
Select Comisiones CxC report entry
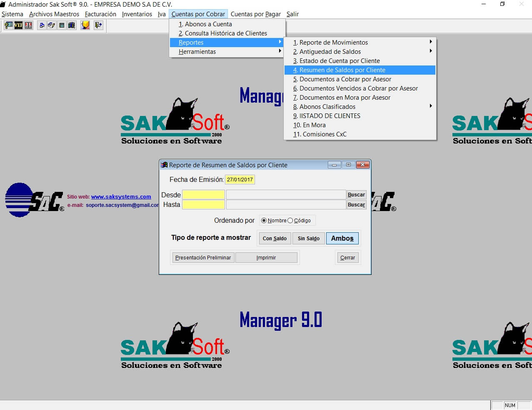(360, 134)
